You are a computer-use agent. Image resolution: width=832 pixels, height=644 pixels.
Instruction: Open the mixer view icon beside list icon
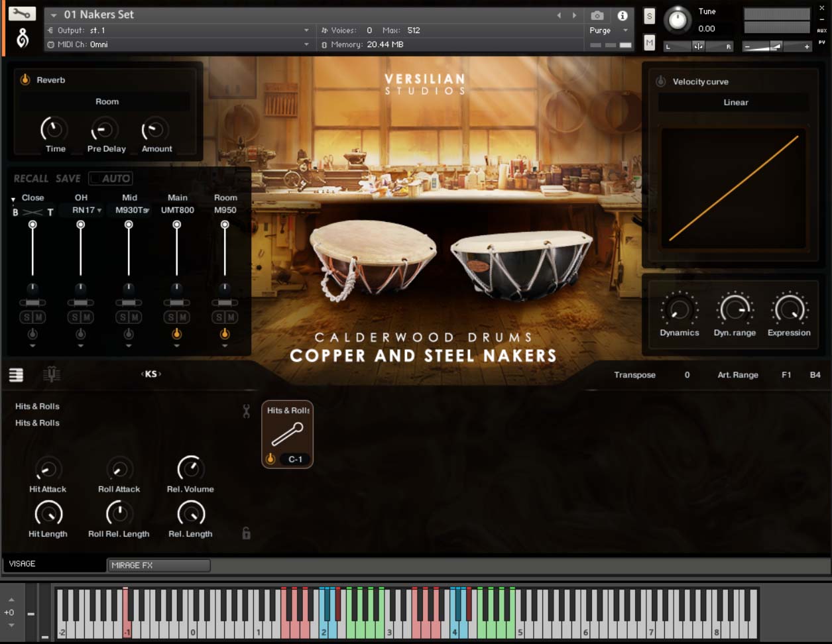click(x=52, y=375)
